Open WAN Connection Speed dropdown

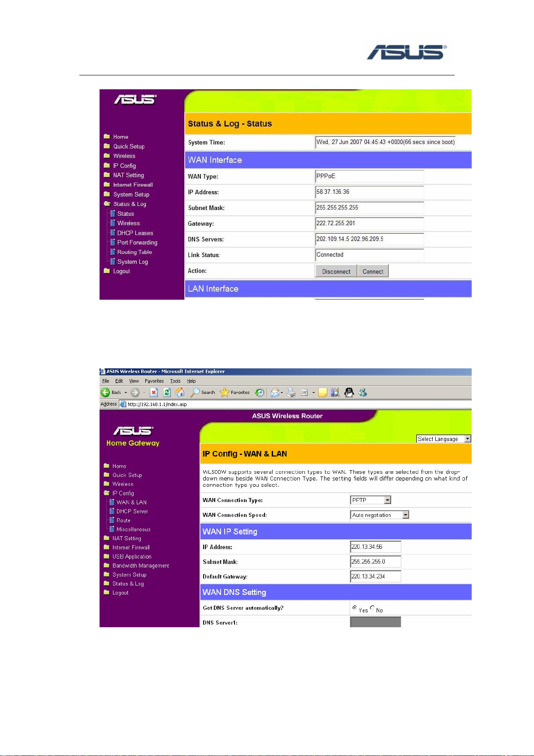[405, 515]
